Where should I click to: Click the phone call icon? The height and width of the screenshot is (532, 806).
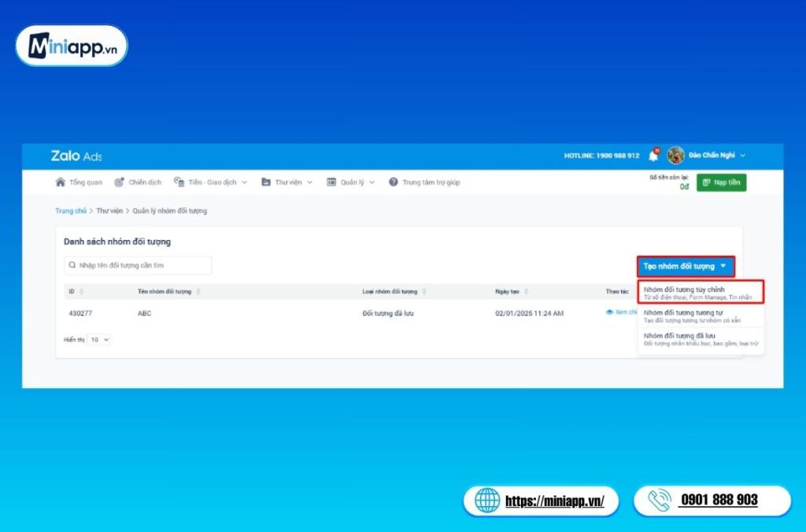click(660, 501)
